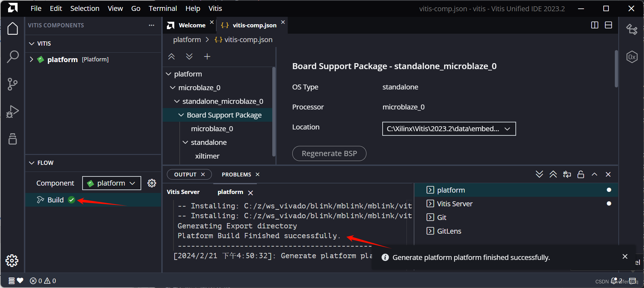Collapse the VITIS section
The image size is (644, 288).
[x=32, y=43]
